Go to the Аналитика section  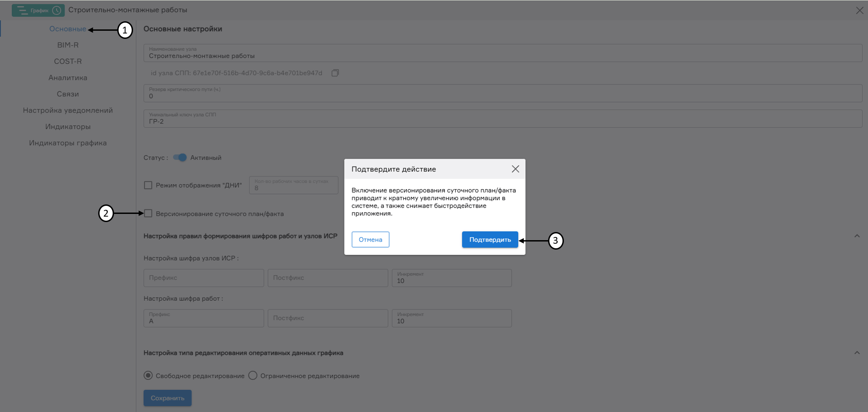tap(67, 77)
